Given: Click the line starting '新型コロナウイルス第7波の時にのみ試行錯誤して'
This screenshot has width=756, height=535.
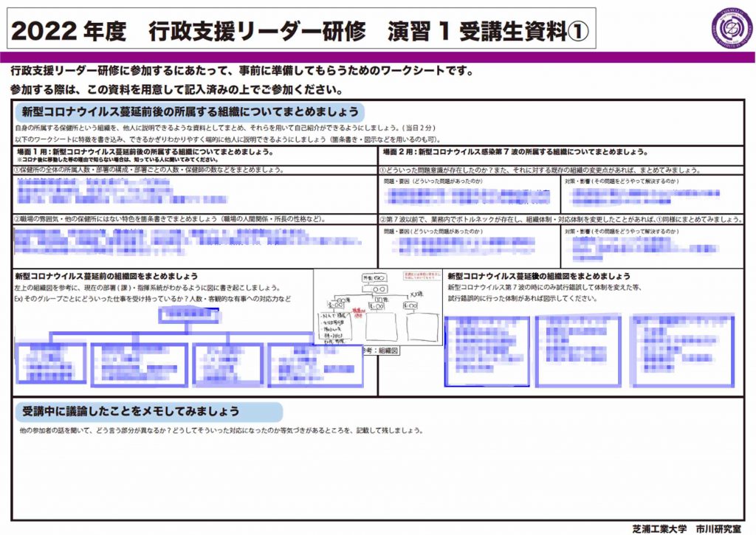Looking at the screenshot, I should point(544,287).
